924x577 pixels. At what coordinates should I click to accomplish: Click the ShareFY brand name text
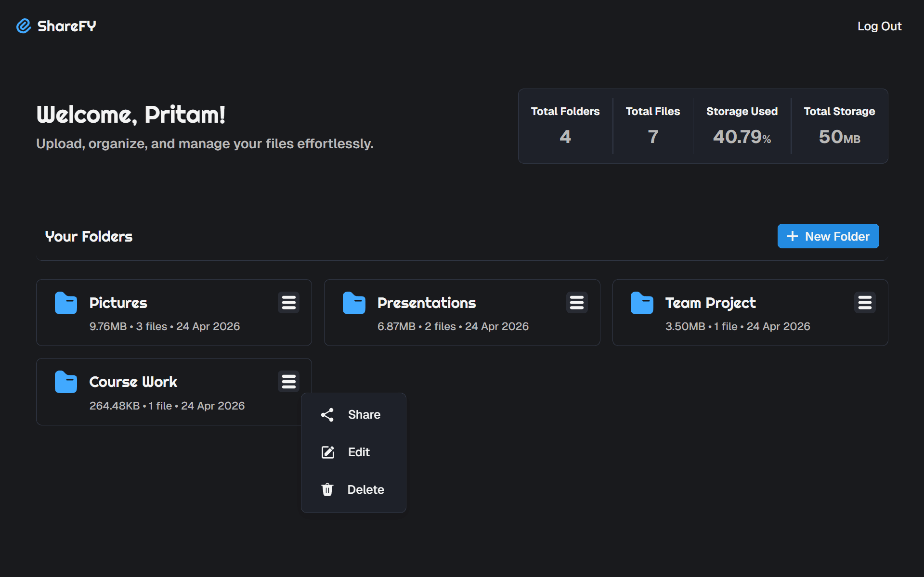(x=67, y=26)
